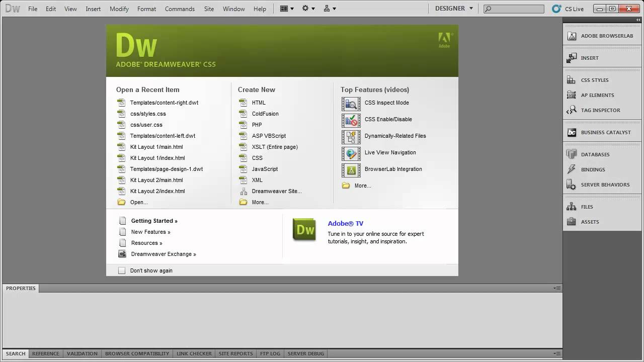The width and height of the screenshot is (644, 362).
Task: Open the Search results panel options menu
Action: 557,353
